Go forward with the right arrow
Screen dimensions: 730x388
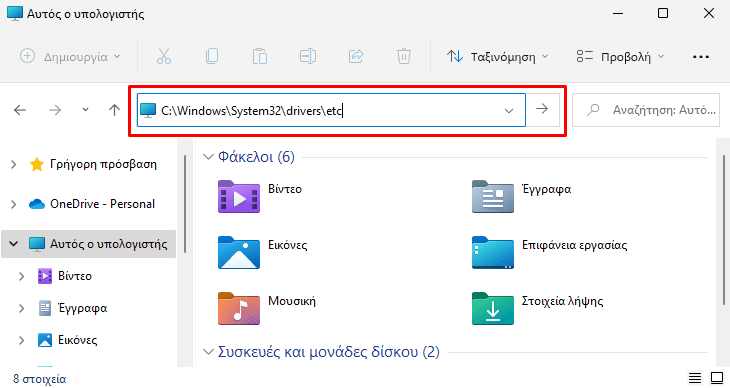(55, 110)
